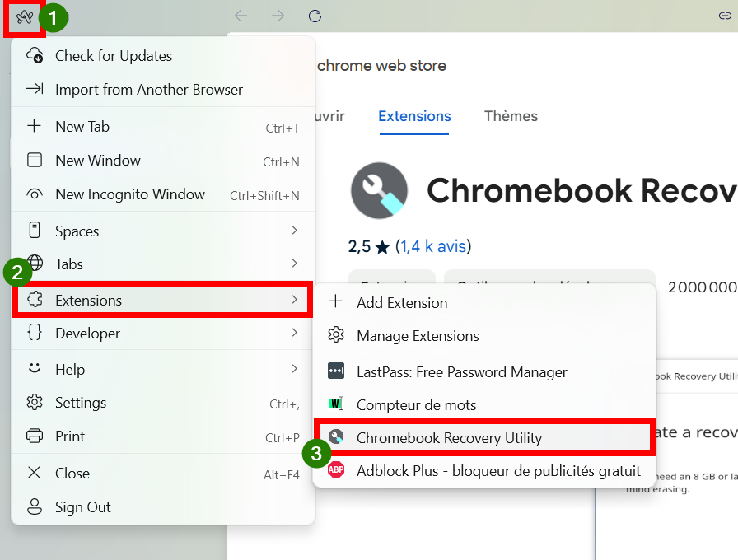The width and height of the screenshot is (738, 560).
Task: Copy page link via chain icon
Action: [x=725, y=16]
